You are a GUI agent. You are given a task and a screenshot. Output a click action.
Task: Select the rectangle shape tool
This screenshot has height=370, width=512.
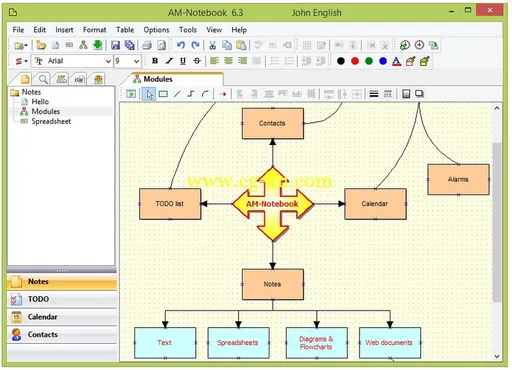pos(163,94)
